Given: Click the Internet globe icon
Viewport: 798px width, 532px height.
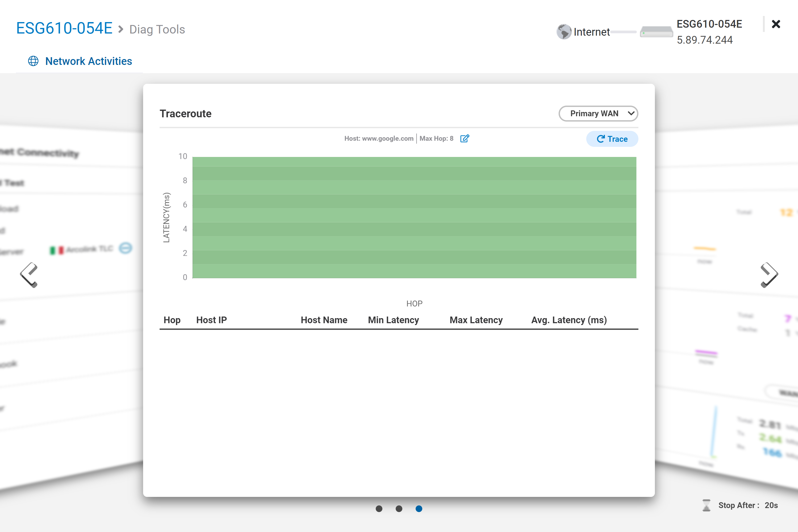Looking at the screenshot, I should (564, 32).
